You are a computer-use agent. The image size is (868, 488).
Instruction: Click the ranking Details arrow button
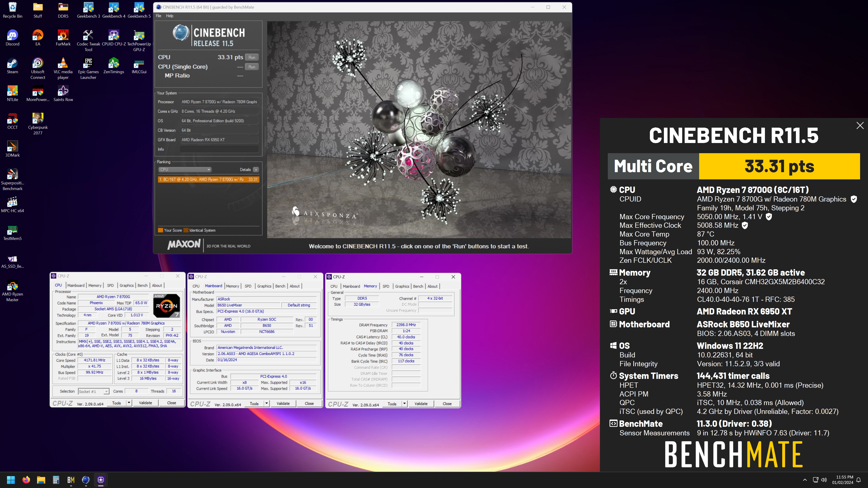click(x=256, y=169)
